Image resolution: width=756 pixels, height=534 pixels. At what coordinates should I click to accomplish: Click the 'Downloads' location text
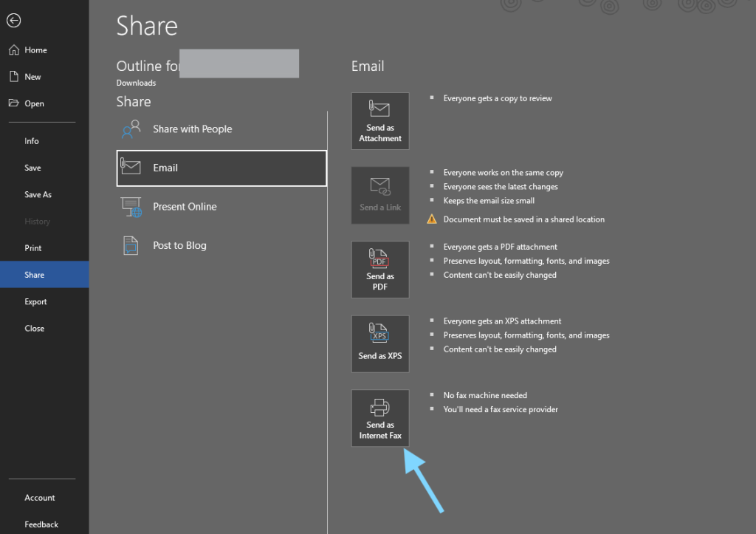coord(136,83)
